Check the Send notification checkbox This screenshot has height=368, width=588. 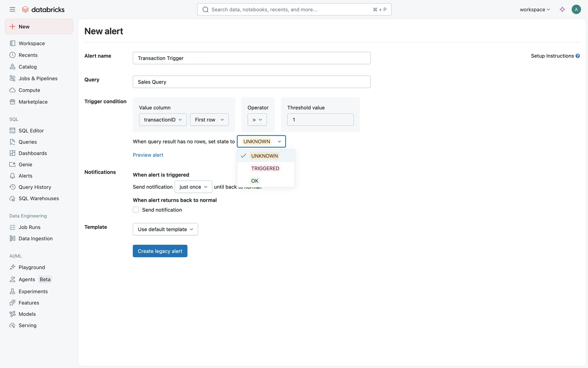(136, 210)
